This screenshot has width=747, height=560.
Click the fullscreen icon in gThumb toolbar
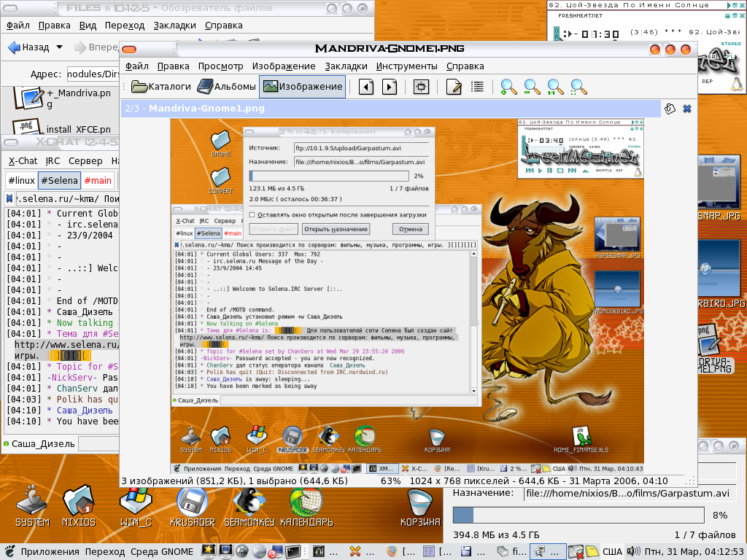(421, 87)
